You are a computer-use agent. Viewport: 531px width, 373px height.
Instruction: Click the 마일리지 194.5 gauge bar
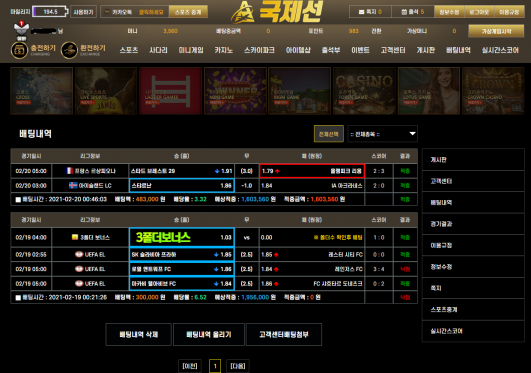[50, 12]
